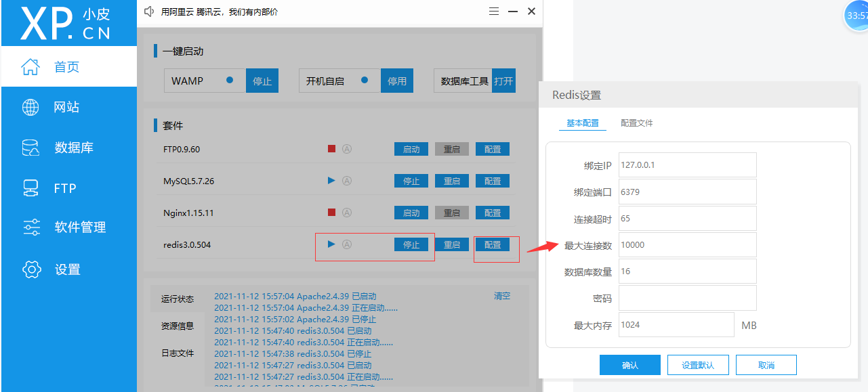Select the 资源信息 tab
This screenshot has width=868, height=392.
click(178, 326)
